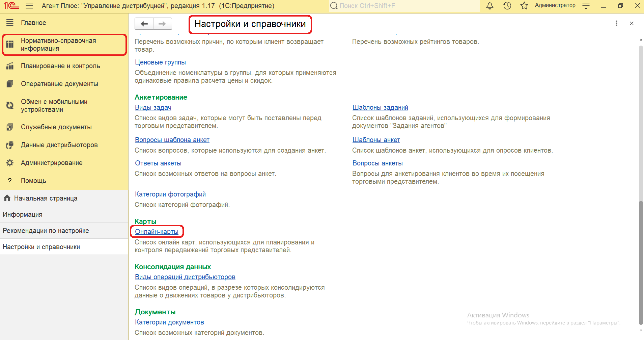Switch to Начальная страница tab
644x340 pixels.
pos(46,198)
